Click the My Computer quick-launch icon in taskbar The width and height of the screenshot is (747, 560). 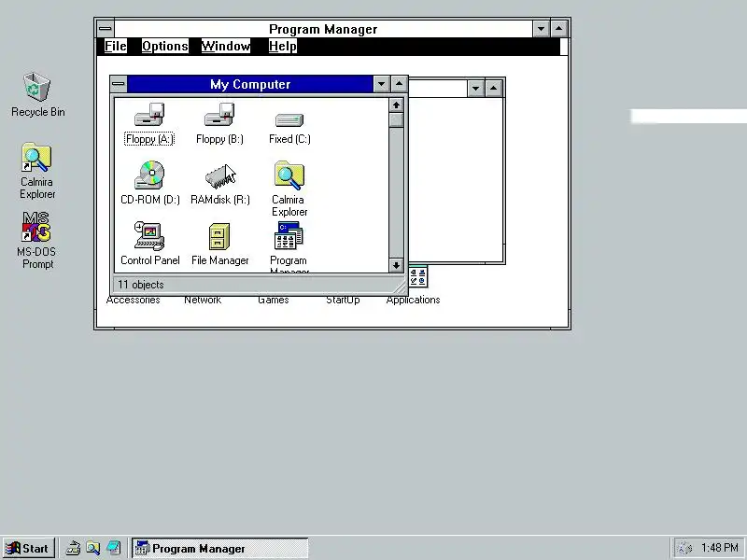point(73,548)
